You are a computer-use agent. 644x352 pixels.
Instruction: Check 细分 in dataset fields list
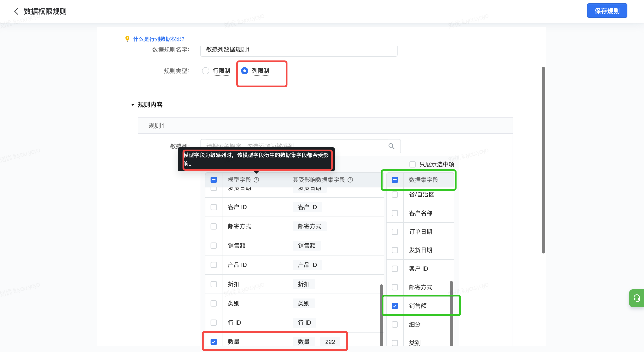pyautogui.click(x=395, y=324)
